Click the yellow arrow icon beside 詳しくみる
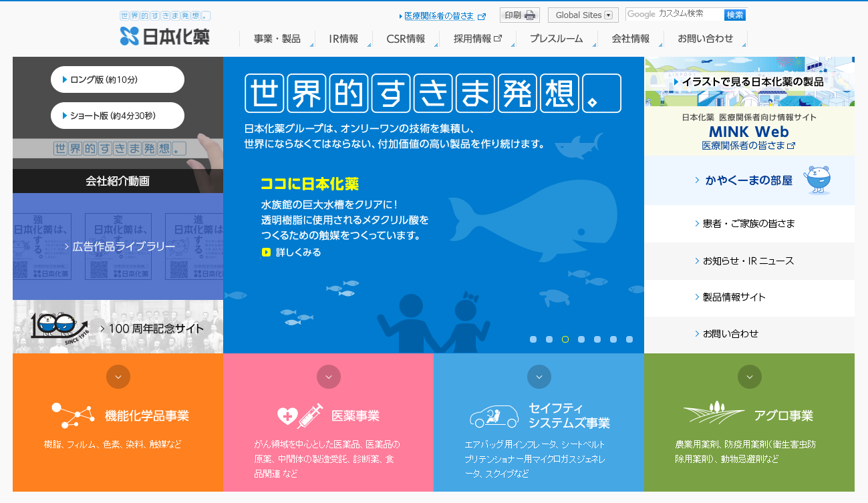The image size is (868, 503). pos(266,253)
